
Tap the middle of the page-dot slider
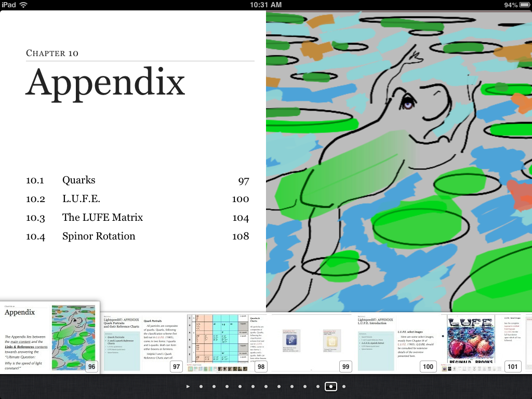coord(266,387)
